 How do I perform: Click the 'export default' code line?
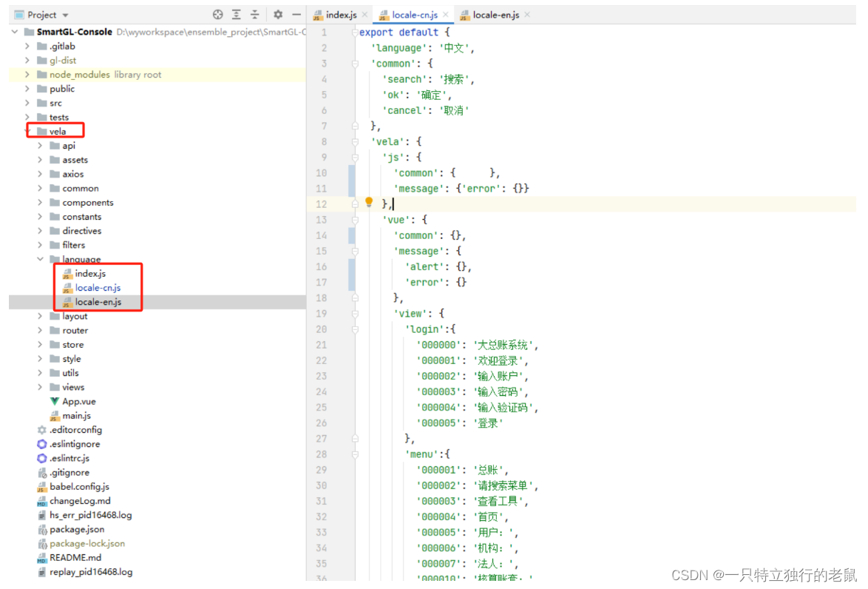[x=404, y=33]
